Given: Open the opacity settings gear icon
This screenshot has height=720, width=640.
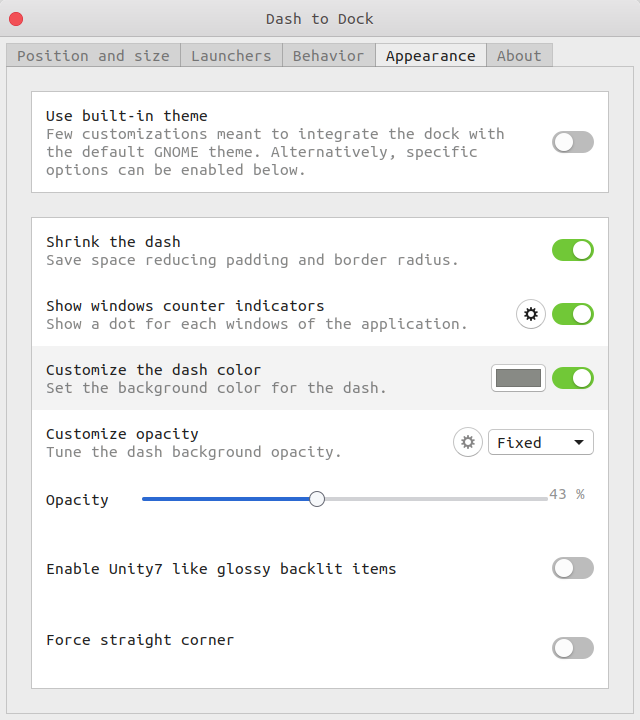Looking at the screenshot, I should click(467, 442).
